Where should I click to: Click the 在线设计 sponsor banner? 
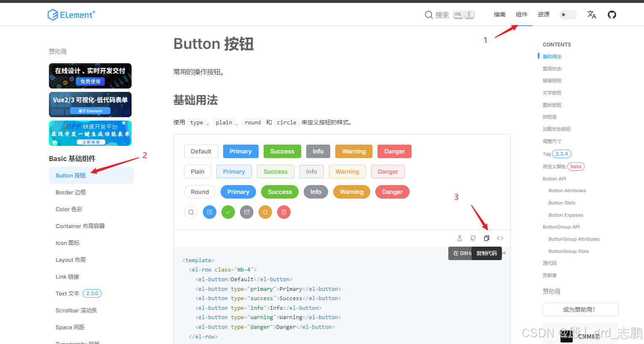(x=90, y=76)
